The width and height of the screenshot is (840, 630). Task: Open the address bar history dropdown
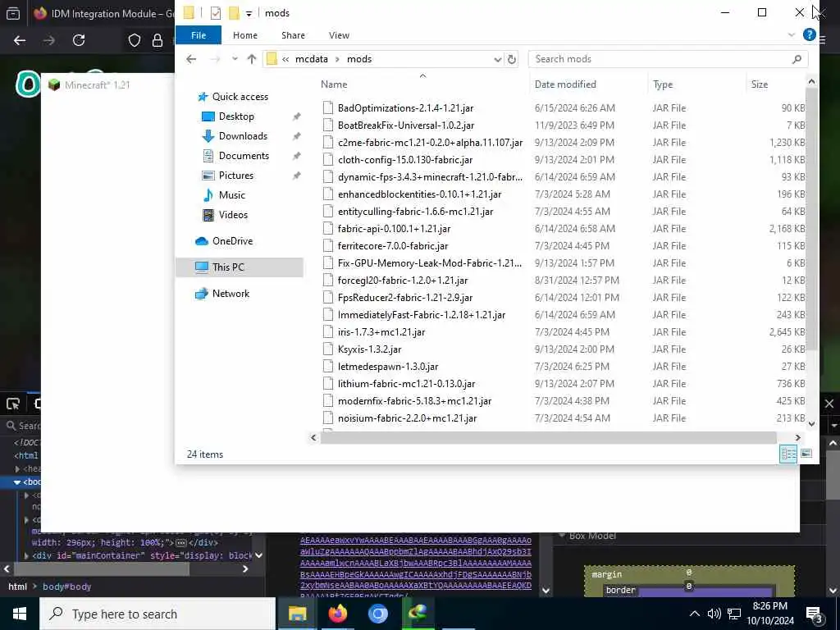(x=498, y=59)
